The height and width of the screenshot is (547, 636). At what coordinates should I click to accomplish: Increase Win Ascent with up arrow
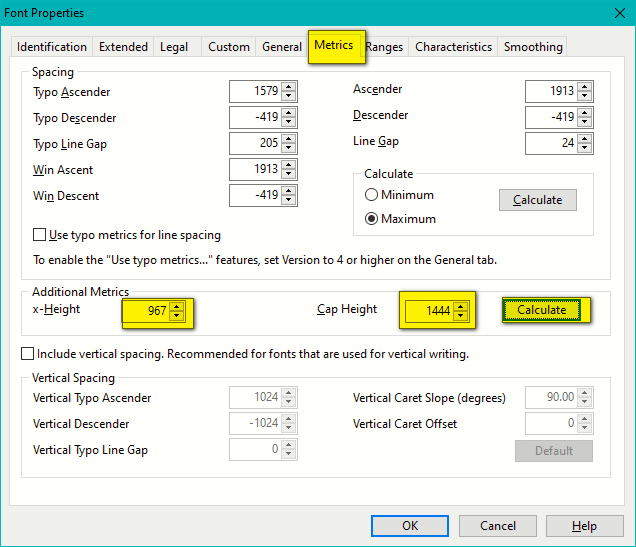288,164
